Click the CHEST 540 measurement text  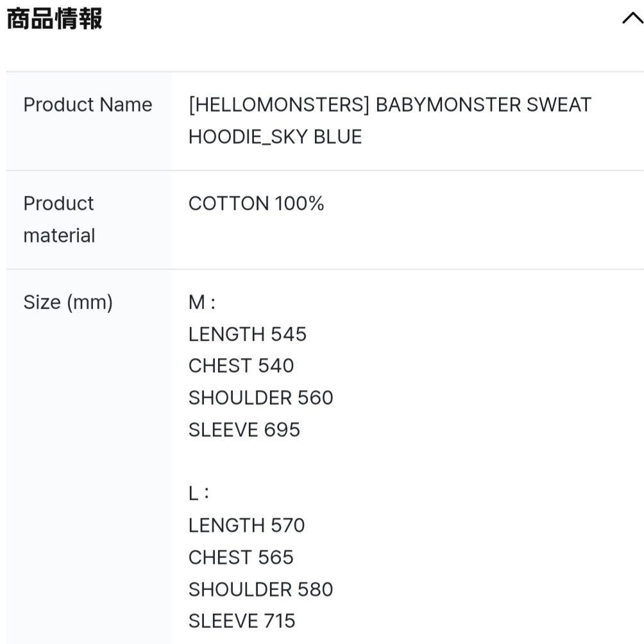pyautogui.click(x=242, y=366)
